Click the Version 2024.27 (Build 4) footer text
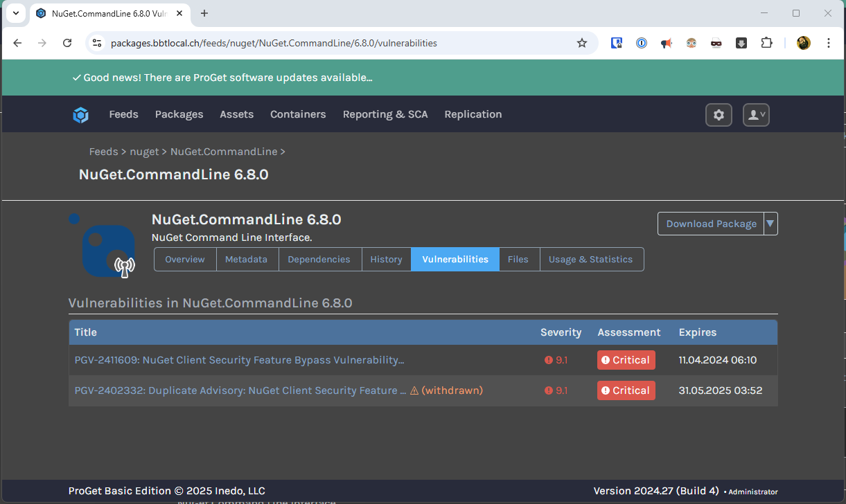This screenshot has width=846, height=504. (x=656, y=491)
